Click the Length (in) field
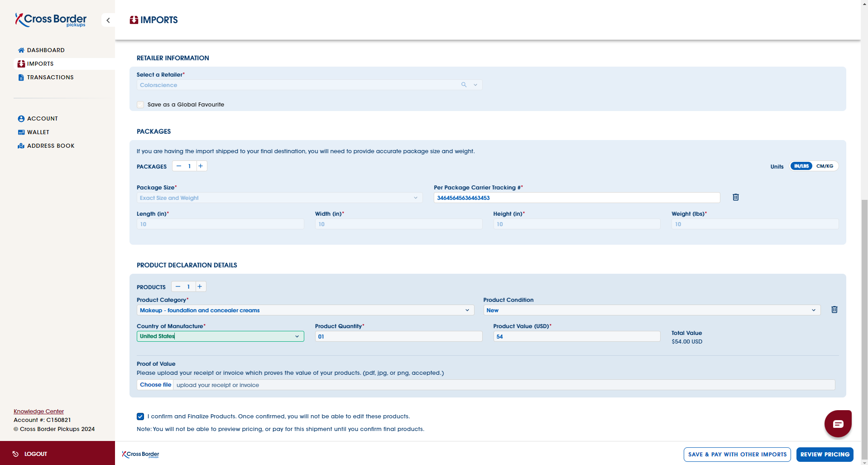This screenshot has height=465, width=868. [x=220, y=224]
